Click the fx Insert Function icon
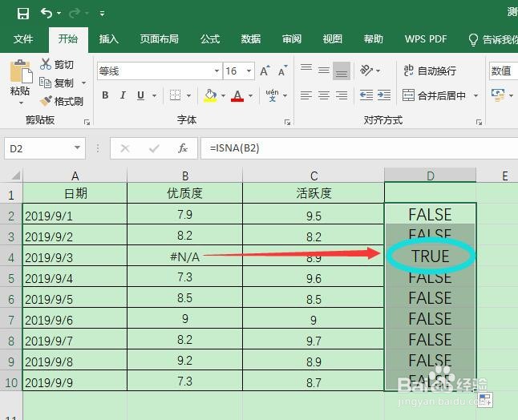The width and height of the screenshot is (518, 420). point(183,148)
